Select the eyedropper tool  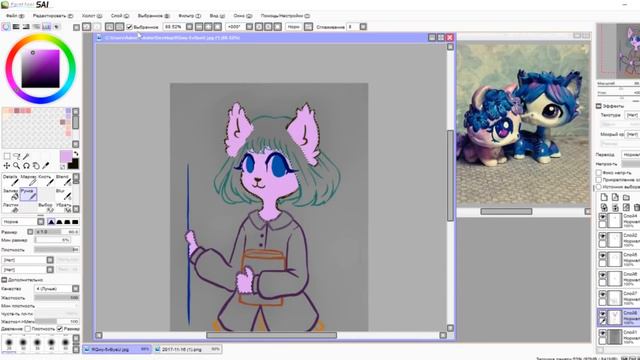[x=46, y=166]
